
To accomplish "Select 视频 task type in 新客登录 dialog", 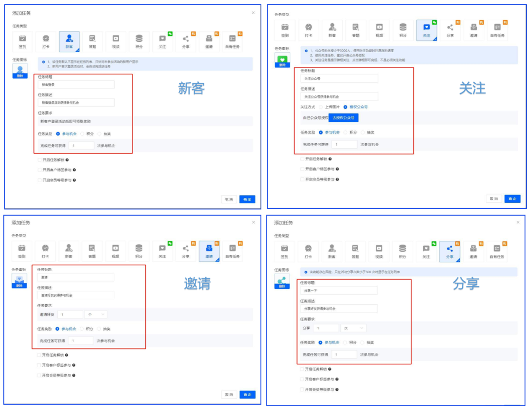I will click(x=116, y=41).
